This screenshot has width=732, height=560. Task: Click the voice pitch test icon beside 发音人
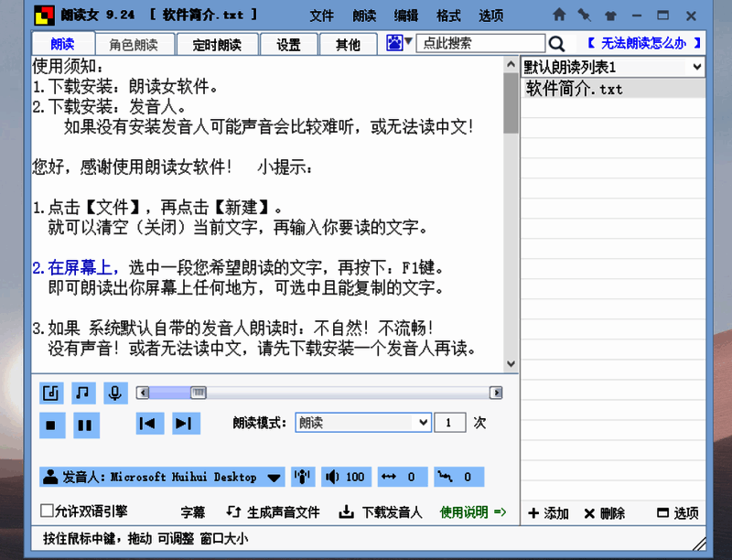pos(302,476)
